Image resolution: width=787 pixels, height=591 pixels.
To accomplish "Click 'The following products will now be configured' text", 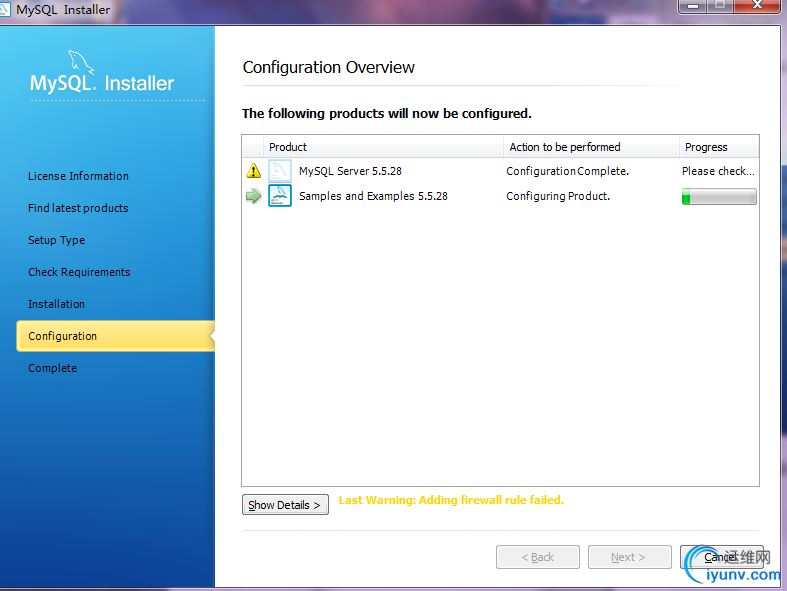I will 386,113.
